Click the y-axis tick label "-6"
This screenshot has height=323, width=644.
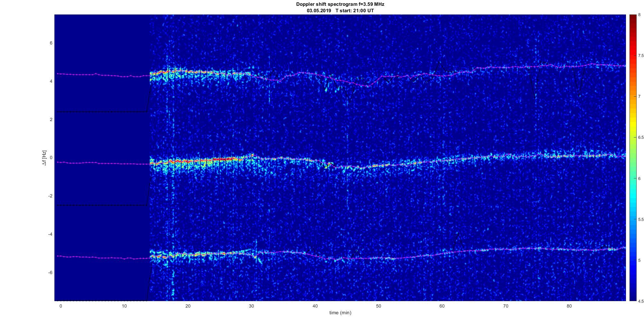[50, 272]
